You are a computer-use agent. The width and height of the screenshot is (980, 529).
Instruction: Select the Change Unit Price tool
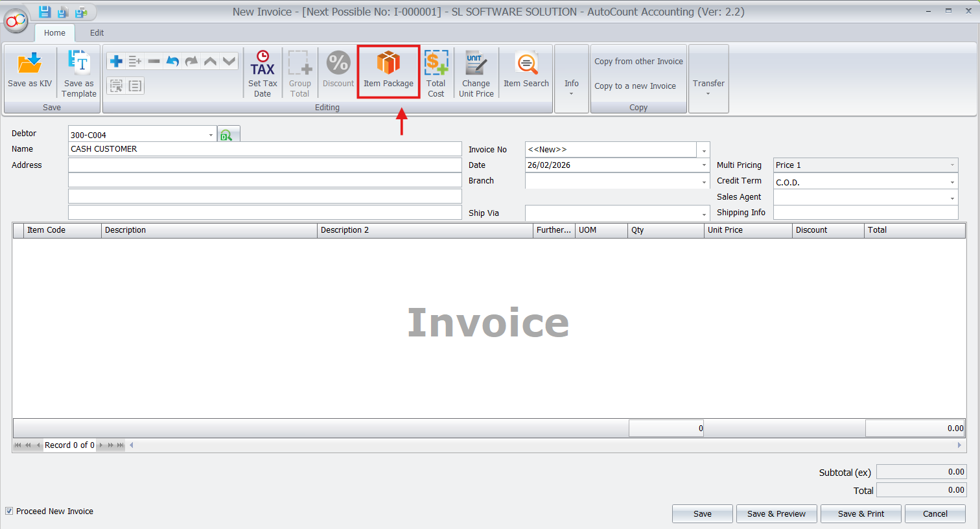coord(476,64)
